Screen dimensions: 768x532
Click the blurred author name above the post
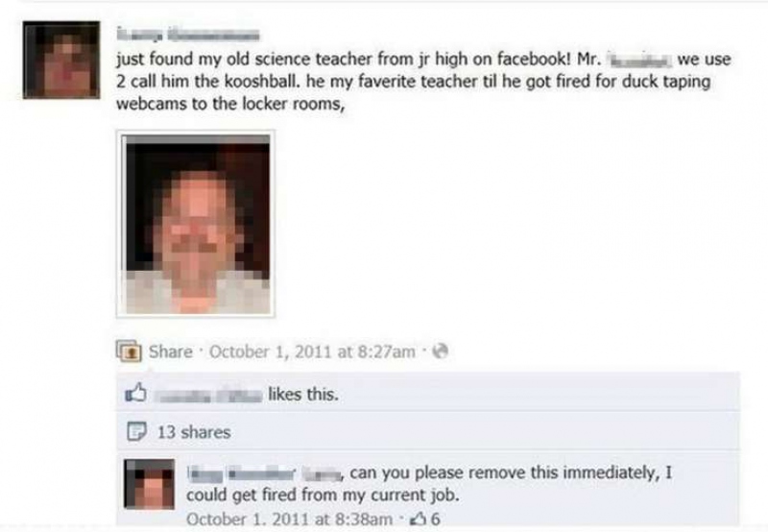pos(188,35)
